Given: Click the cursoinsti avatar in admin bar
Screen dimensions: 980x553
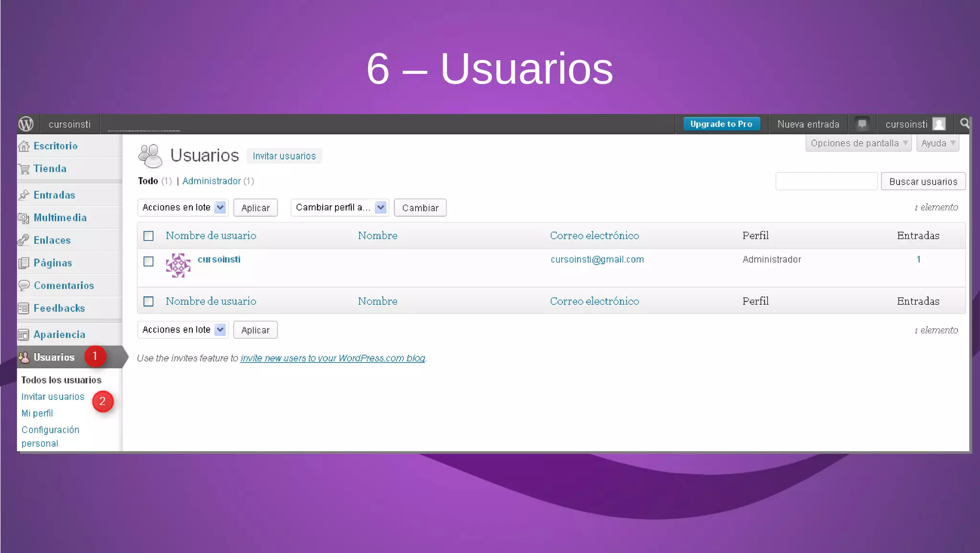Looking at the screenshot, I should pos(939,124).
